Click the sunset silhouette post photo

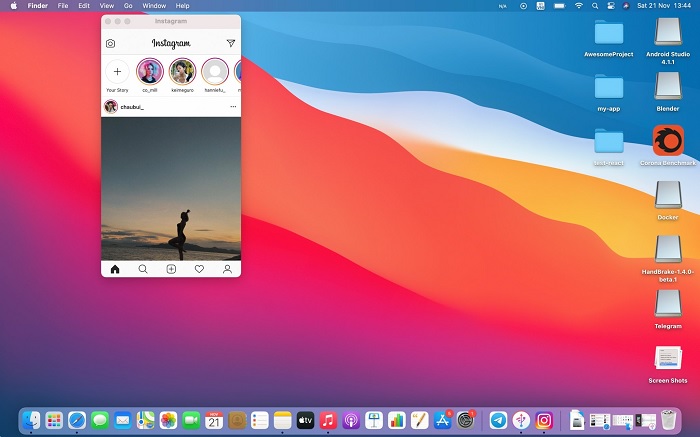click(171, 189)
